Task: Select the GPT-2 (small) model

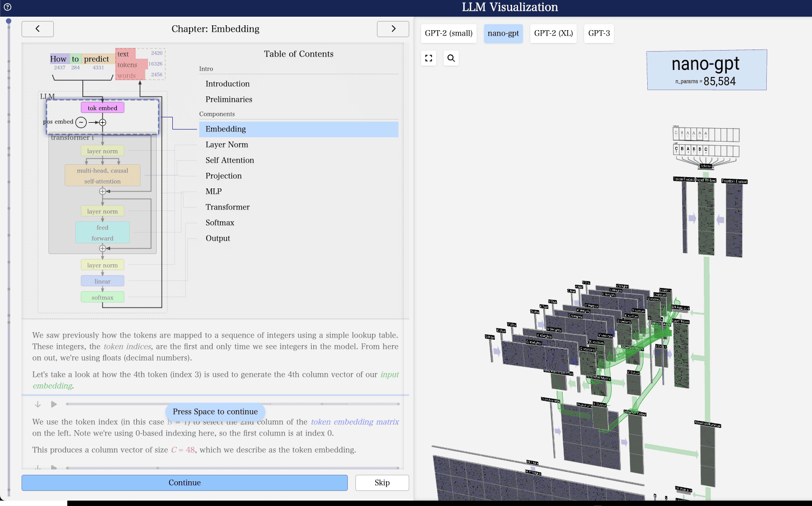Action: 449,33
